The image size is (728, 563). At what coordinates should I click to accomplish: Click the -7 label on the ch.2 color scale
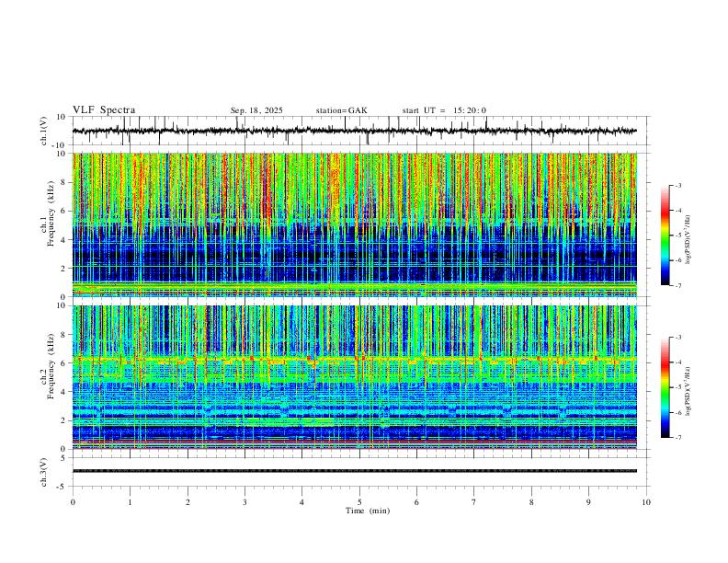pos(677,437)
